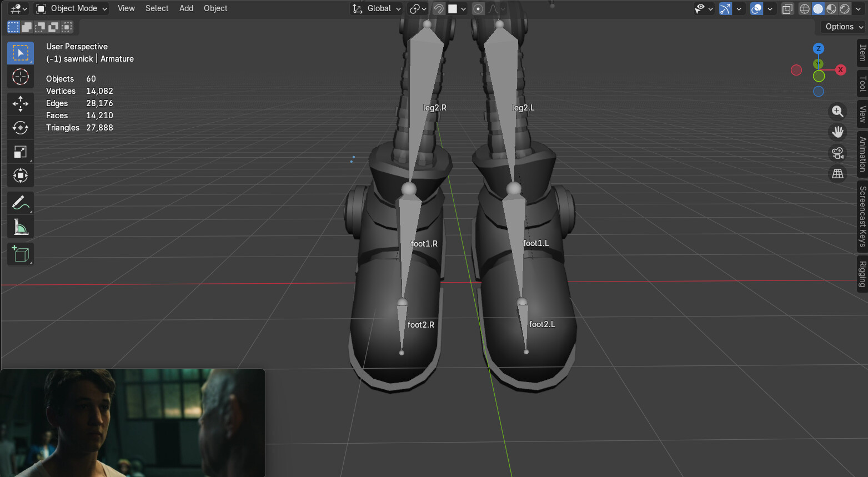Pick the Rotate tool
This screenshot has width=868, height=477.
click(x=21, y=128)
